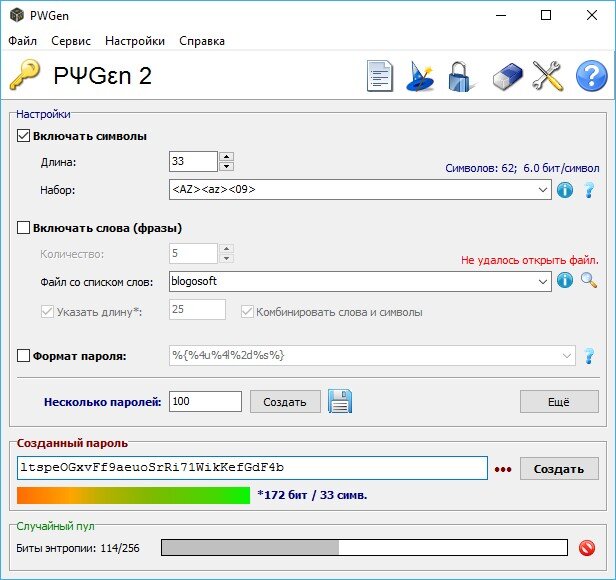This screenshot has width=616, height=580.
Task: Click 'Символов: 62; 6.0 бит/символ' text
Action: (x=522, y=168)
